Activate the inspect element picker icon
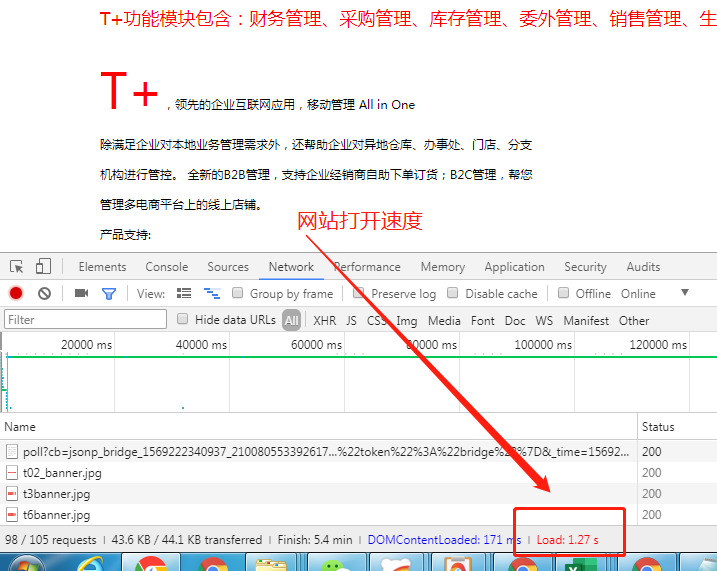Image resolution: width=717 pixels, height=571 pixels. coord(16,267)
